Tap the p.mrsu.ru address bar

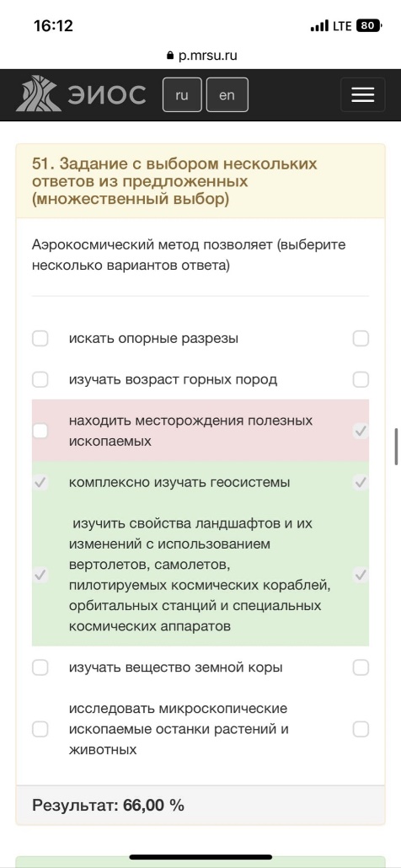[x=201, y=56]
